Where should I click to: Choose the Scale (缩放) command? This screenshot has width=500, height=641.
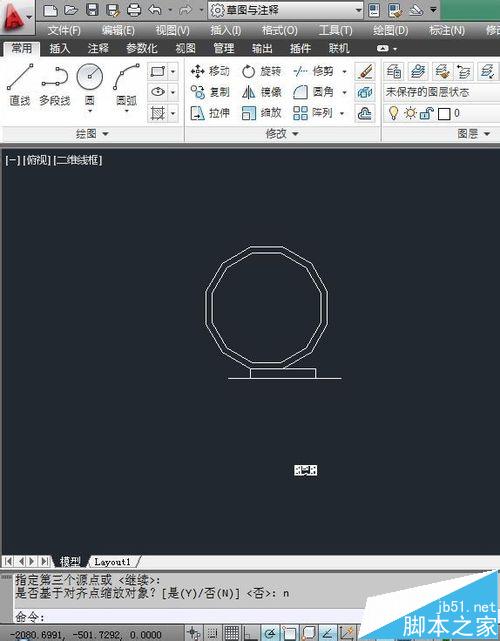[x=261, y=113]
